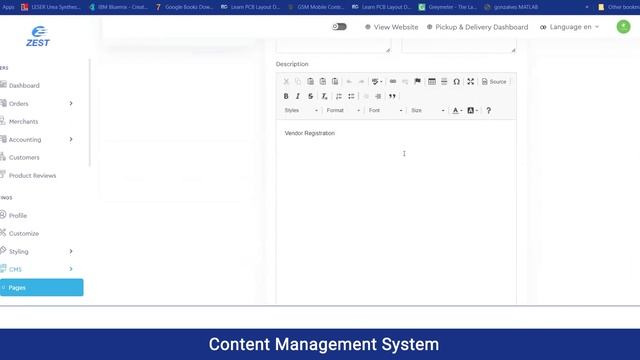Open Orders in the sidebar
This screenshot has width=640, height=360.
(x=18, y=104)
